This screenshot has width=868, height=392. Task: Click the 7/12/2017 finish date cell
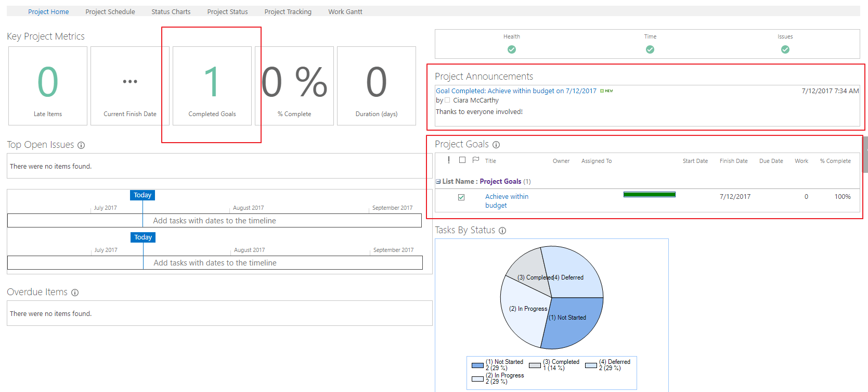click(x=735, y=197)
